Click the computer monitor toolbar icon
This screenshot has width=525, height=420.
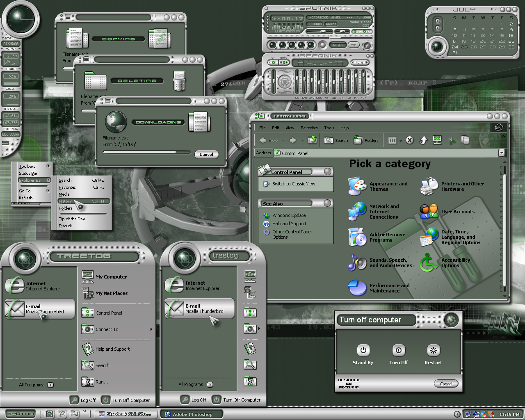pyautogui.click(x=437, y=140)
